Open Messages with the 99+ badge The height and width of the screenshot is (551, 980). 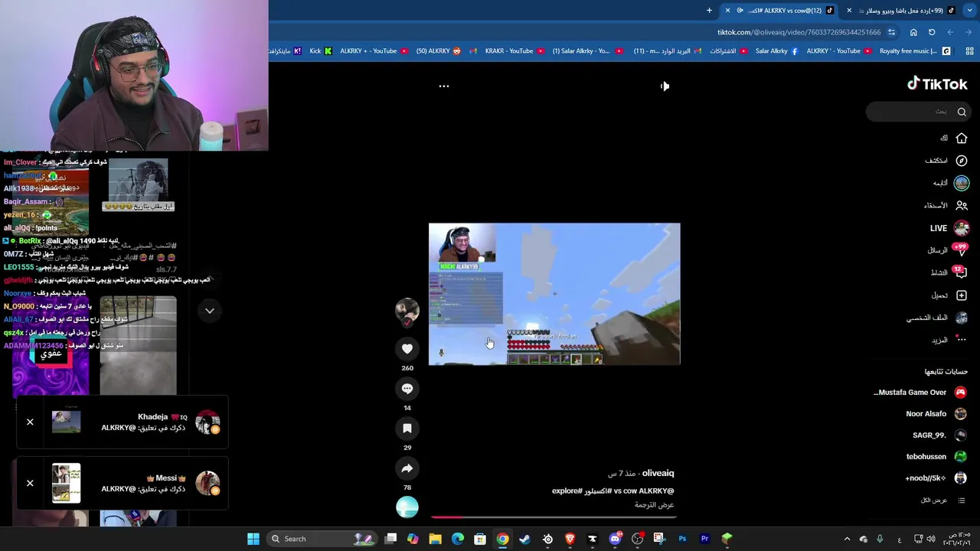(949, 250)
